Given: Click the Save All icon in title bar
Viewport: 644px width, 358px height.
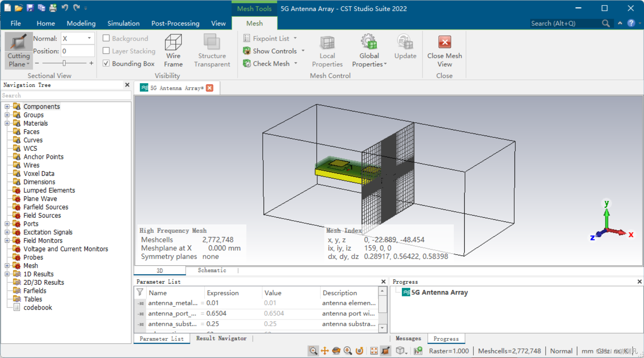Looking at the screenshot, I should tap(41, 8).
